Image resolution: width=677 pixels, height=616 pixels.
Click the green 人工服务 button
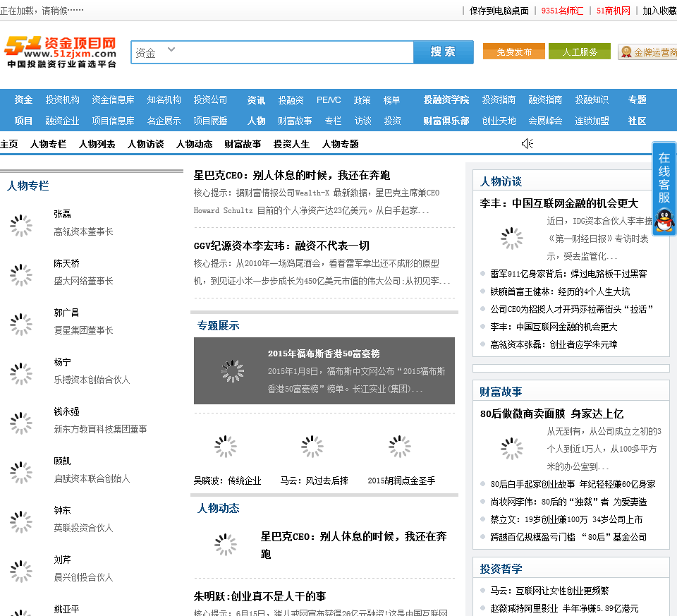(580, 52)
